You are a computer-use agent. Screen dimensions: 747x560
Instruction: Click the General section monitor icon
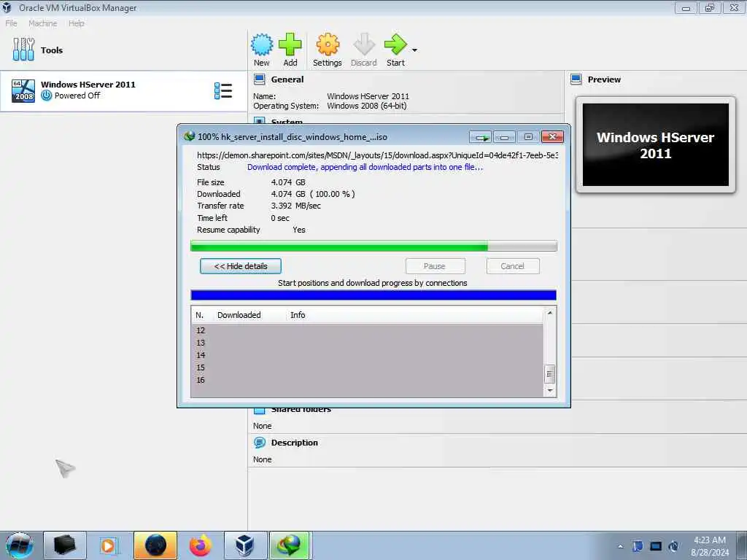[x=259, y=79]
